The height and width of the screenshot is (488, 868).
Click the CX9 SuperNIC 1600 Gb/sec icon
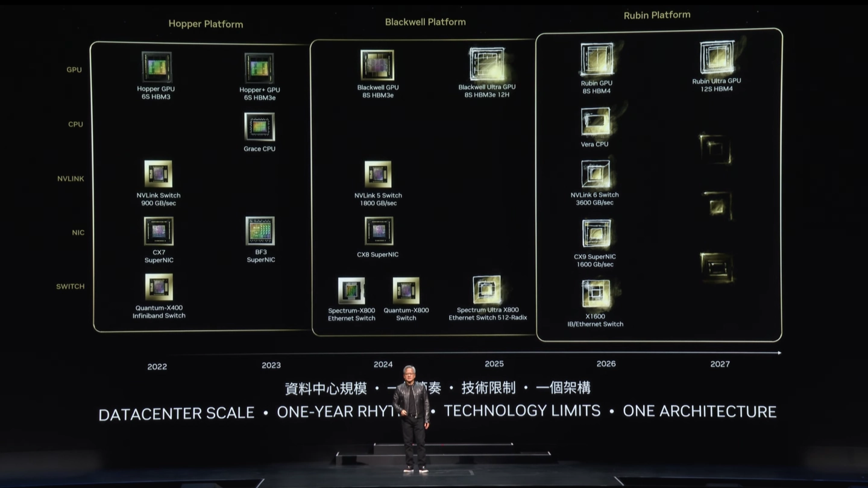pos(596,233)
